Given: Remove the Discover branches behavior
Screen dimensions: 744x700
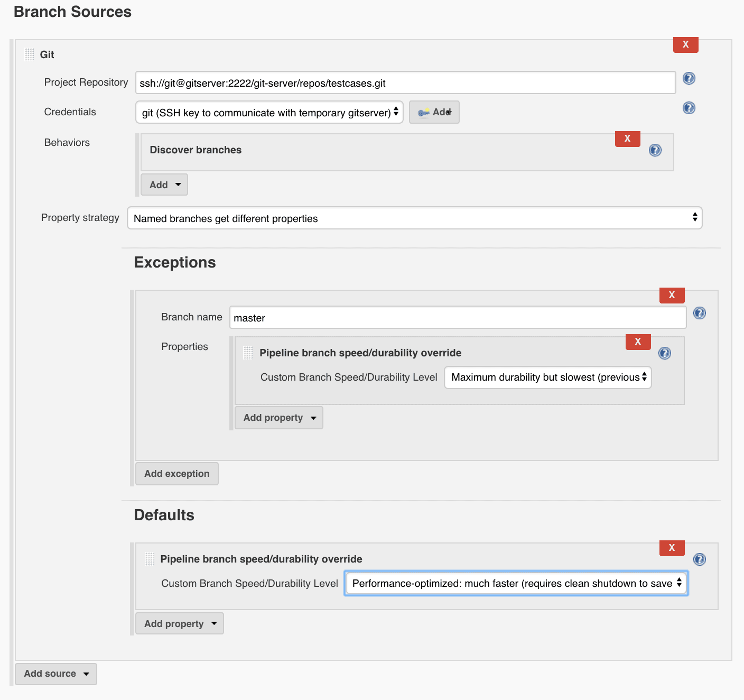Looking at the screenshot, I should click(x=627, y=139).
